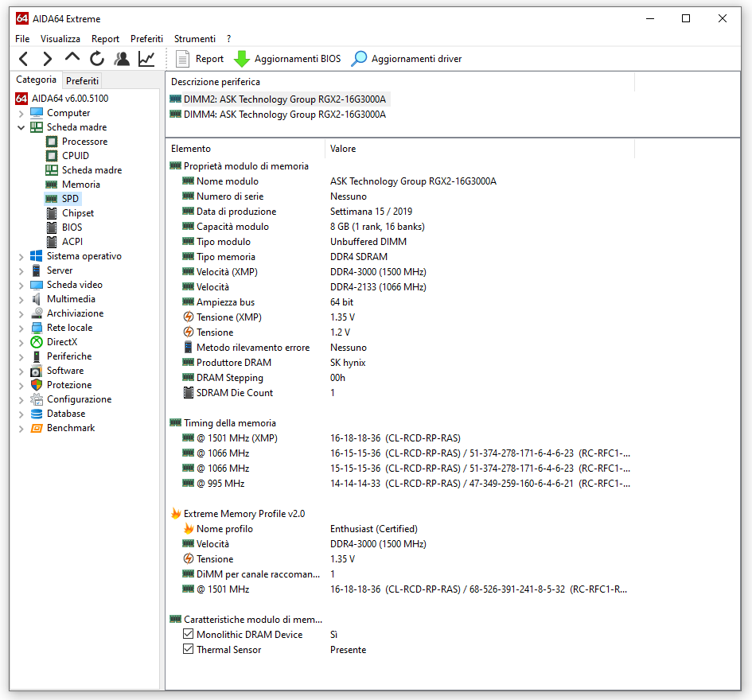Collapse the Scheda madre tree node
This screenshot has height=700, width=752.
tap(21, 127)
